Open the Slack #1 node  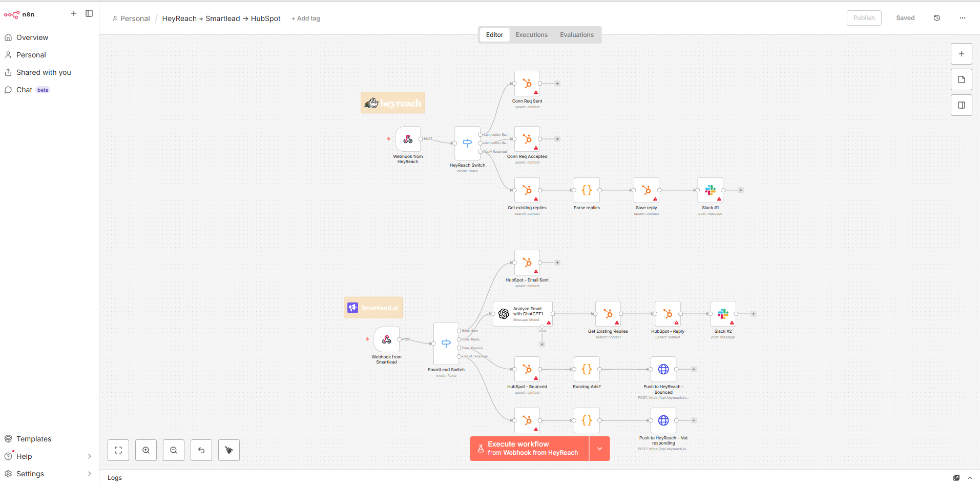click(711, 190)
